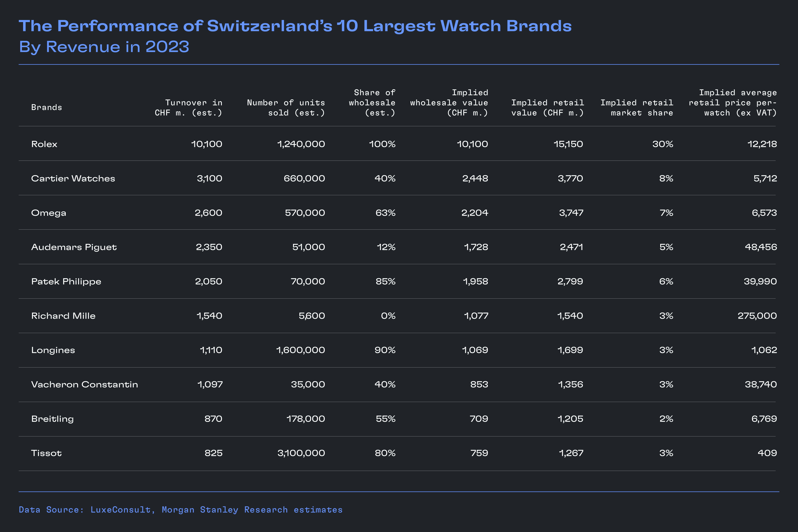Click Rolex average price 12,218

coord(762,144)
